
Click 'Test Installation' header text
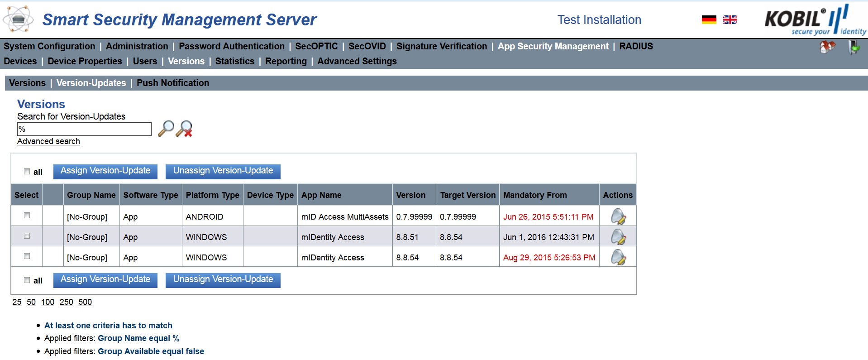[599, 20]
